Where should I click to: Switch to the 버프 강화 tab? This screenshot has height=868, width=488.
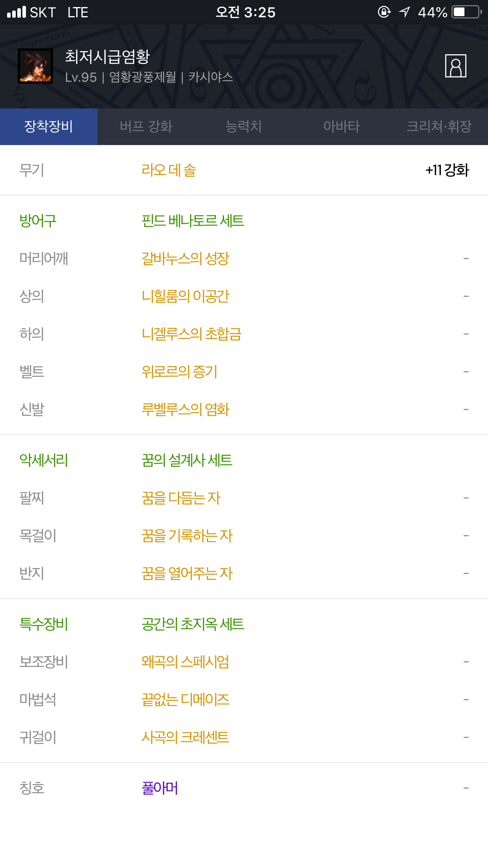[x=146, y=127]
